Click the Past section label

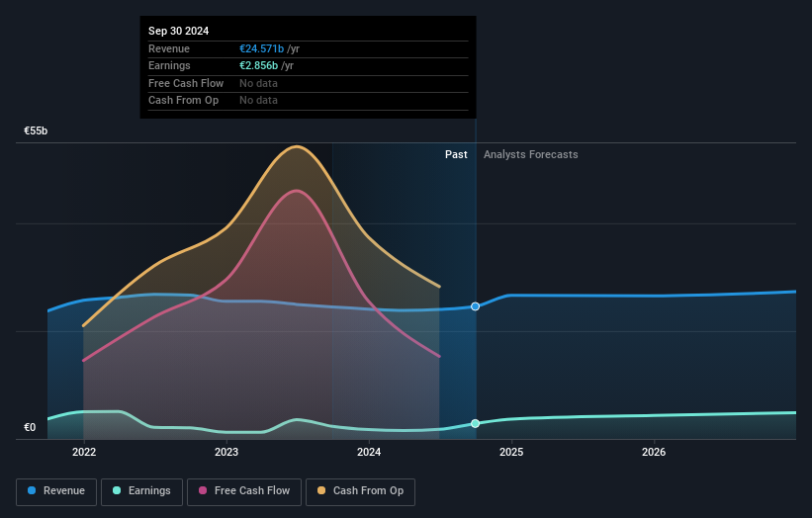click(x=456, y=154)
